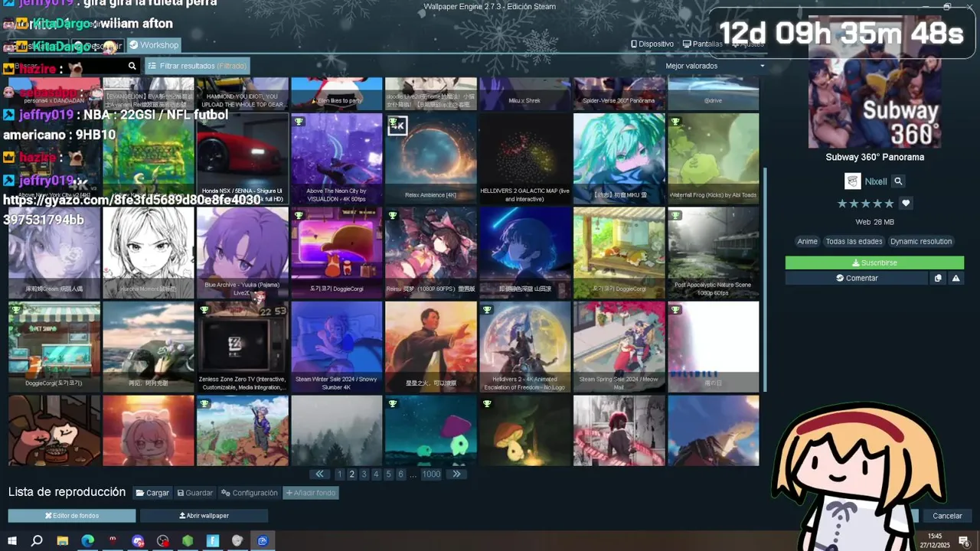Viewport: 980px width, 551px height.
Task: Select Spider-Verse 360° Panorama thumbnail
Action: click(619, 93)
